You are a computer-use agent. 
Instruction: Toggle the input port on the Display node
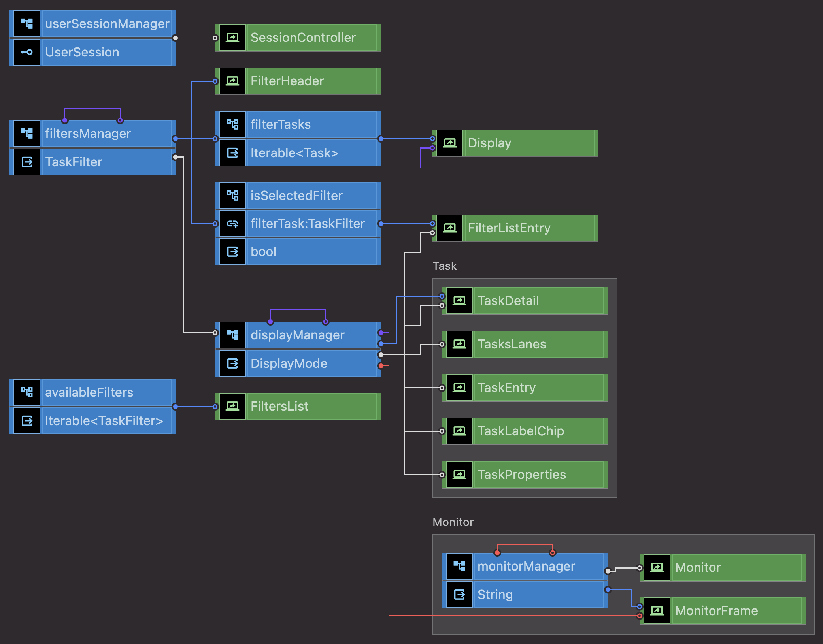tap(433, 139)
